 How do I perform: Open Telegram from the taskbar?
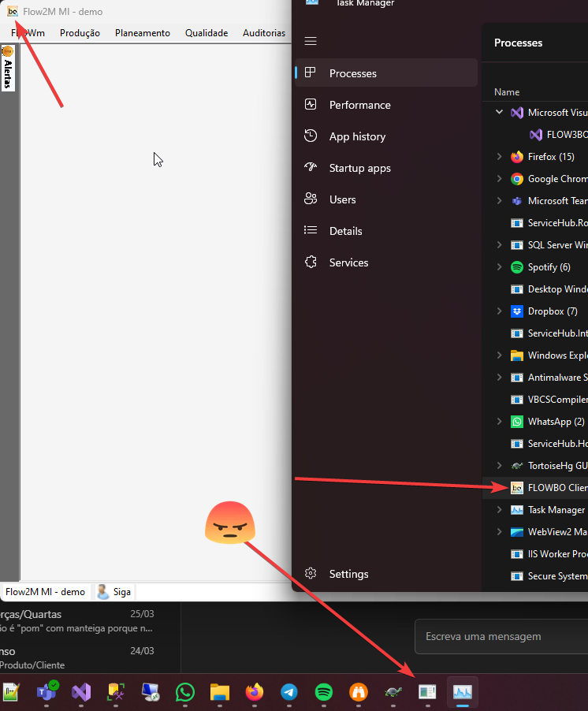[289, 692]
